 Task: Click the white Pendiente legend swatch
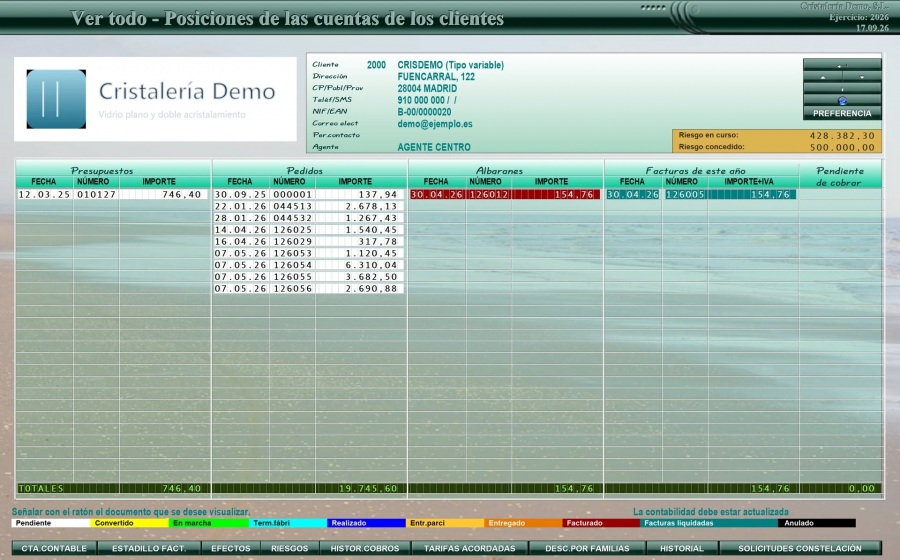[x=51, y=523]
